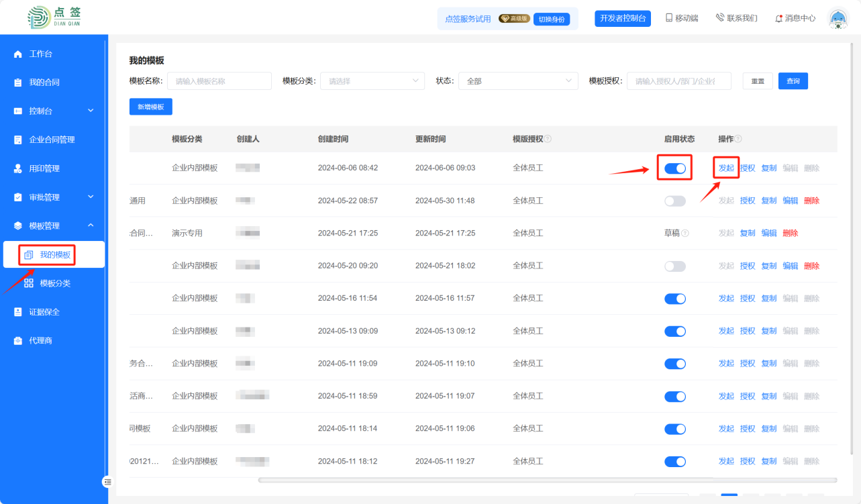
Task: Click 编辑 for the 2024-05-22 08:57 template
Action: [x=791, y=201]
